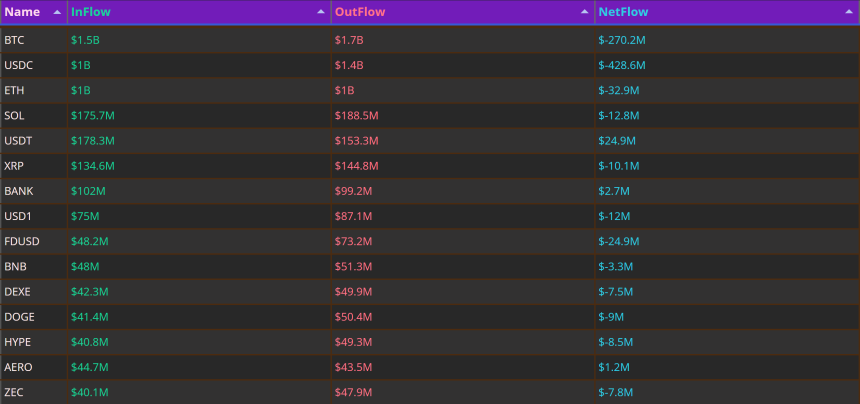Open the BANK row

(x=430, y=191)
